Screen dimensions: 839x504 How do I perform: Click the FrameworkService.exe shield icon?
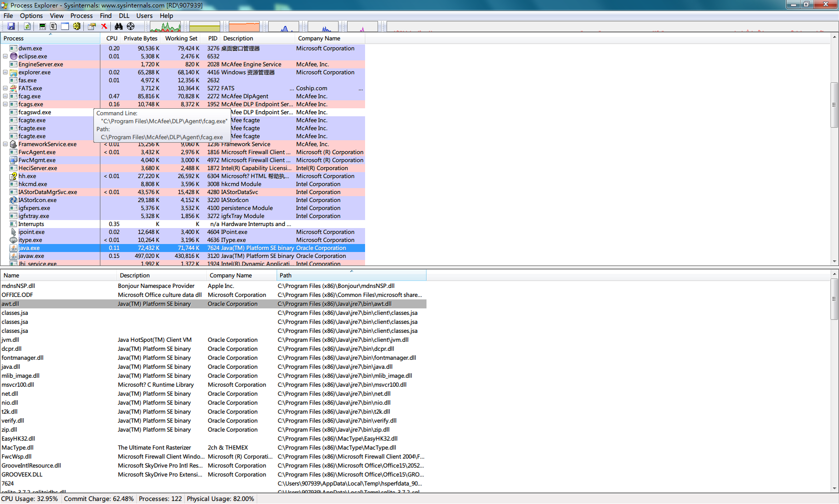[x=13, y=144]
